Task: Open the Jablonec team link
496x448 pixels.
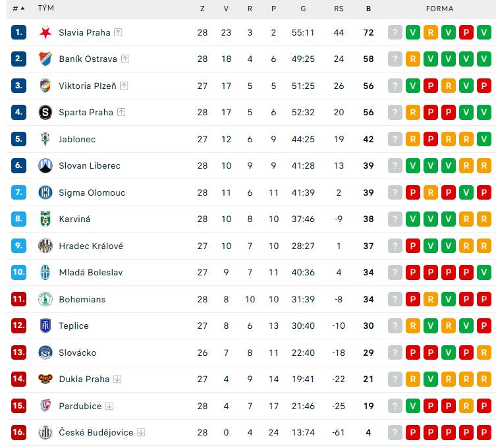Action: coord(77,139)
